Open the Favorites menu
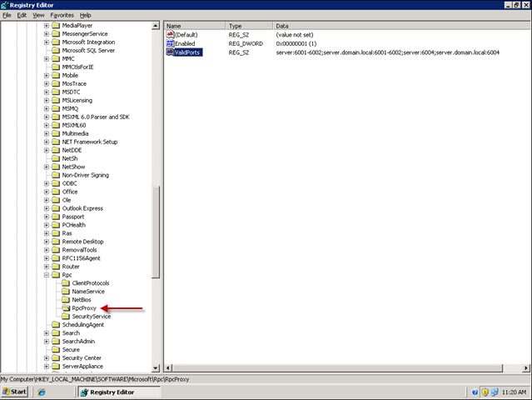Viewport: 532px width, 400px height. [62, 15]
